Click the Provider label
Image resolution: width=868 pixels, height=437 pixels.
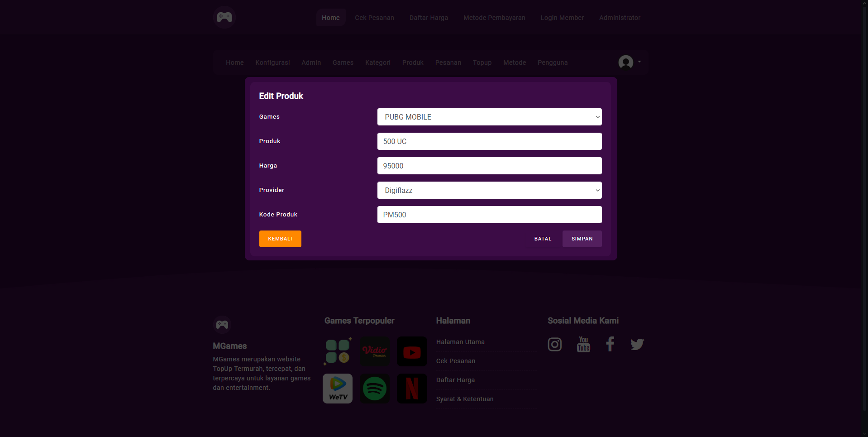pos(272,190)
